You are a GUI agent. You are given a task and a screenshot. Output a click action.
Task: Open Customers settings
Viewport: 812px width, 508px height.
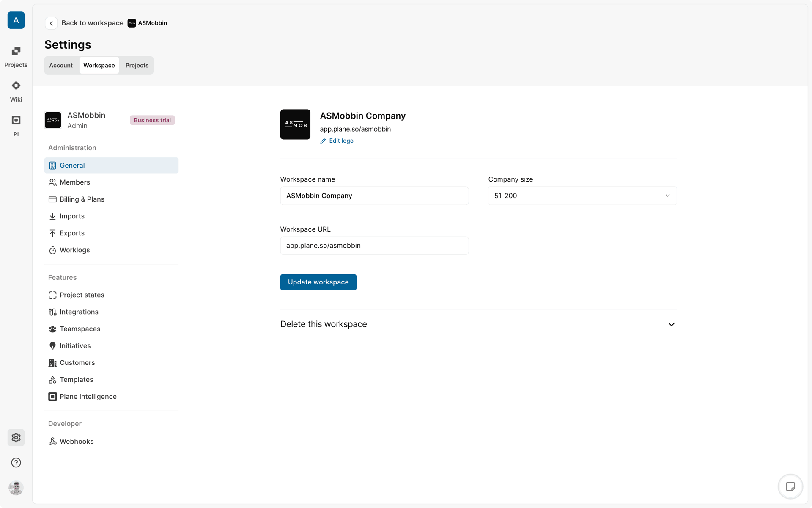click(111, 363)
